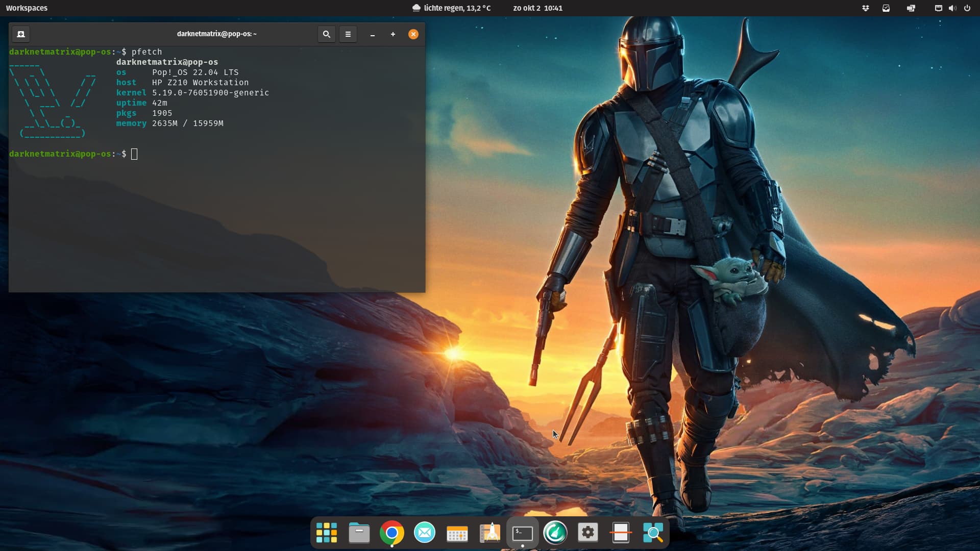Click the pfetch command text
This screenshot has width=980, height=551.
coord(147,52)
